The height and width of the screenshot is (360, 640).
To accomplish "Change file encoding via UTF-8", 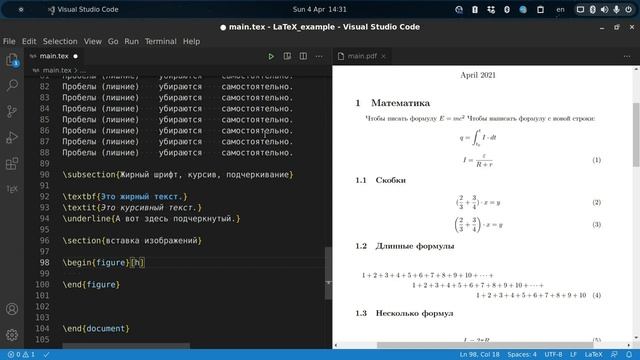I will 553,355.
